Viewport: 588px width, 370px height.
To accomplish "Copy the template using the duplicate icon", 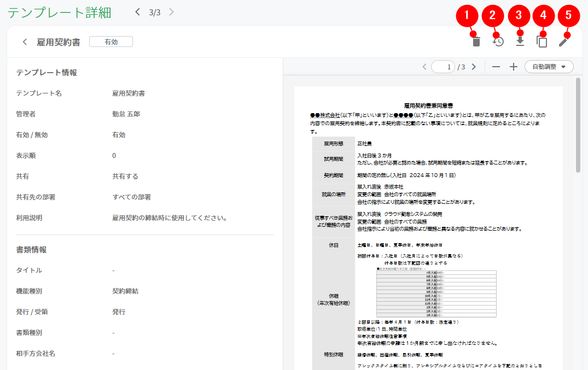I will [542, 42].
